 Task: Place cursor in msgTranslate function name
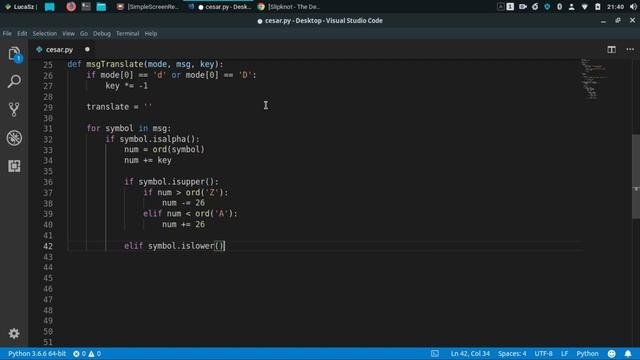pyautogui.click(x=114, y=64)
